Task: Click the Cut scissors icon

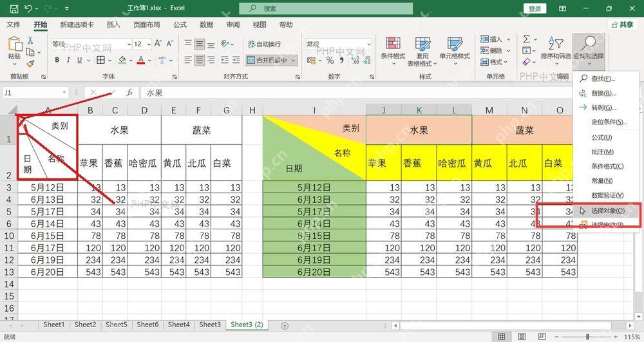Action: pos(30,41)
